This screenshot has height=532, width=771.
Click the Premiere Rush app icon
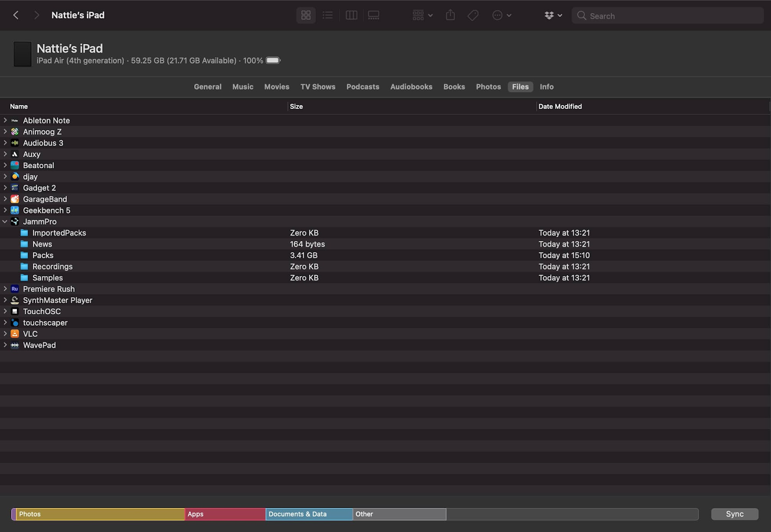click(x=15, y=289)
